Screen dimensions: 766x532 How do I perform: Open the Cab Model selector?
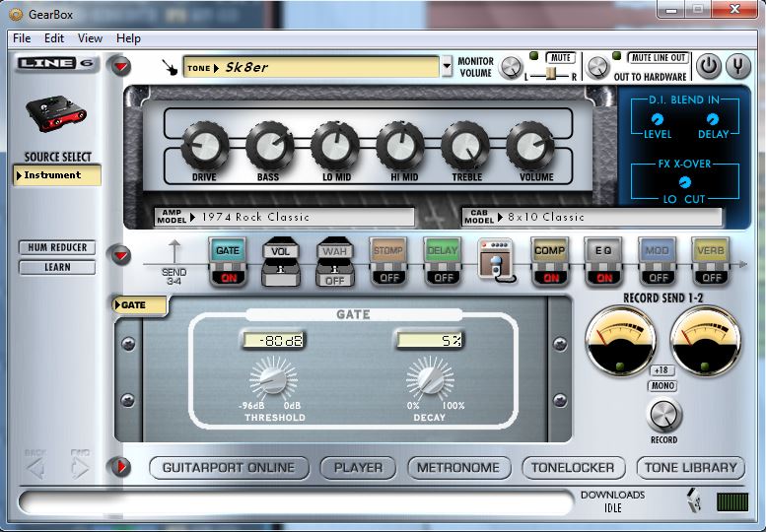[x=592, y=217]
